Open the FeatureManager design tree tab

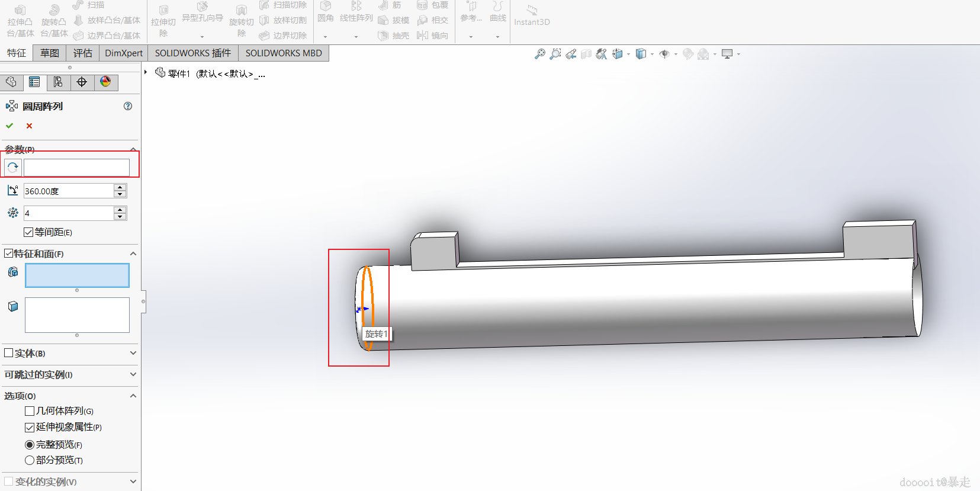tap(11, 82)
